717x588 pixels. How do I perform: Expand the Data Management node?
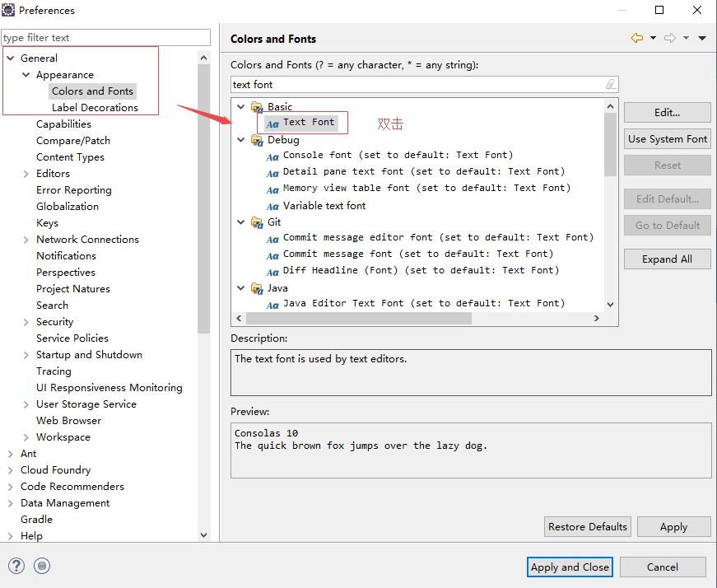(x=11, y=503)
